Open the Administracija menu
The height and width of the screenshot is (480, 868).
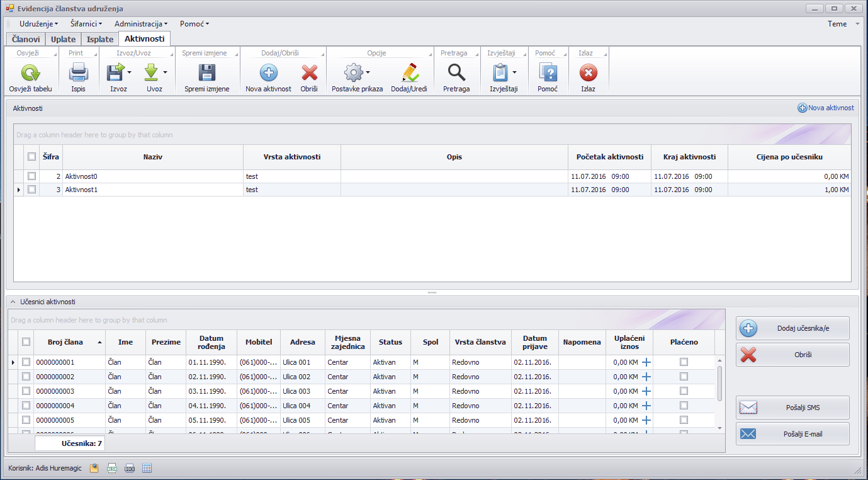coord(141,24)
